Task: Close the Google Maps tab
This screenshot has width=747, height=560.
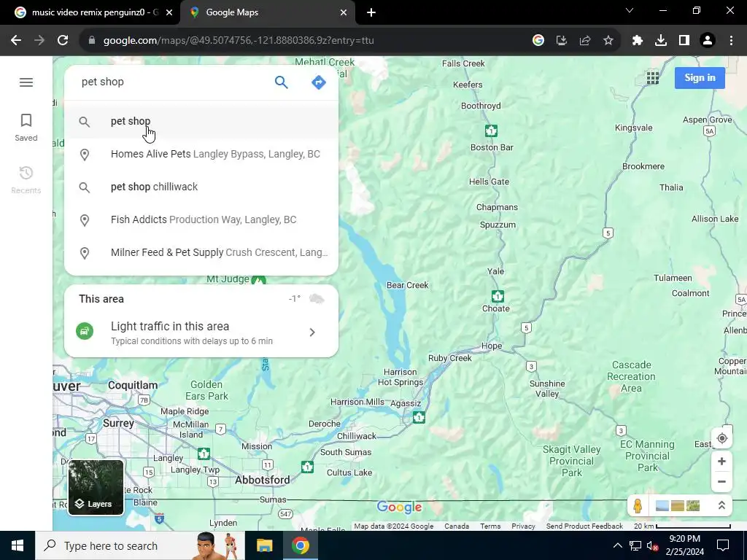Action: [344, 13]
